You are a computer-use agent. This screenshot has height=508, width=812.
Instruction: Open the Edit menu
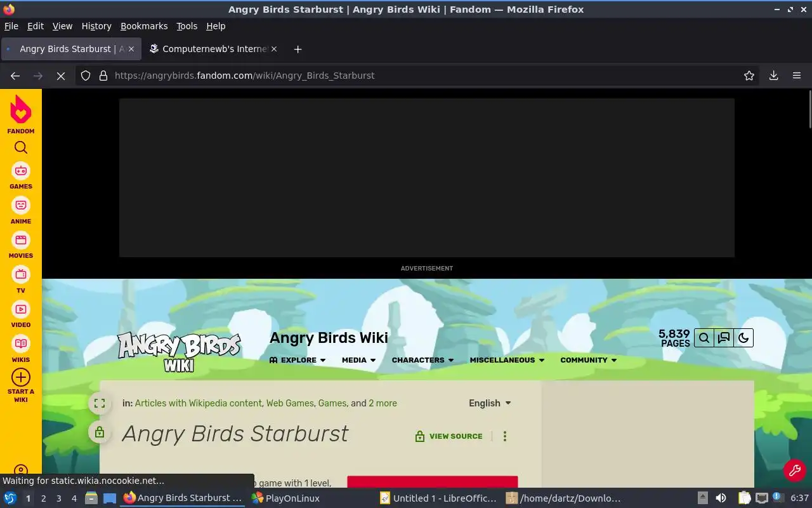point(36,26)
